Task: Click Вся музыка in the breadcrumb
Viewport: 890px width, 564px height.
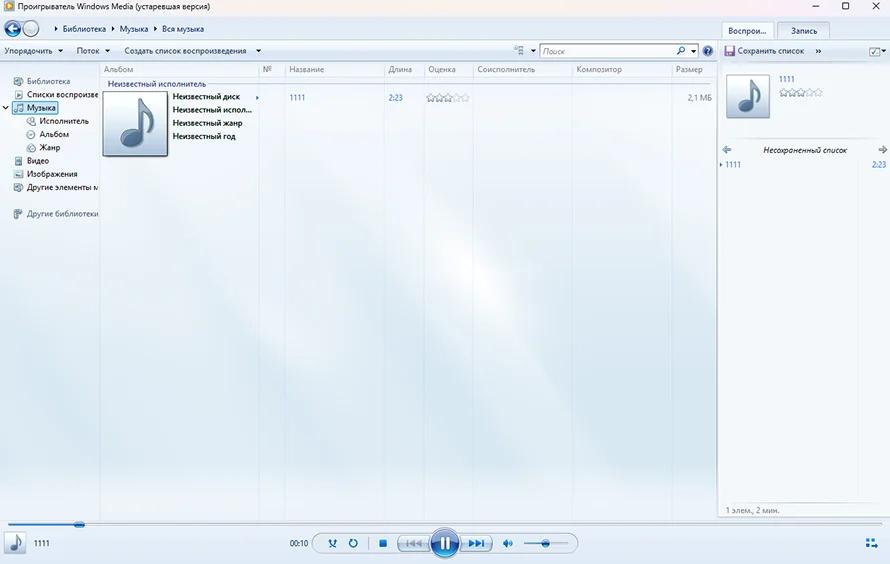Action: tap(183, 28)
